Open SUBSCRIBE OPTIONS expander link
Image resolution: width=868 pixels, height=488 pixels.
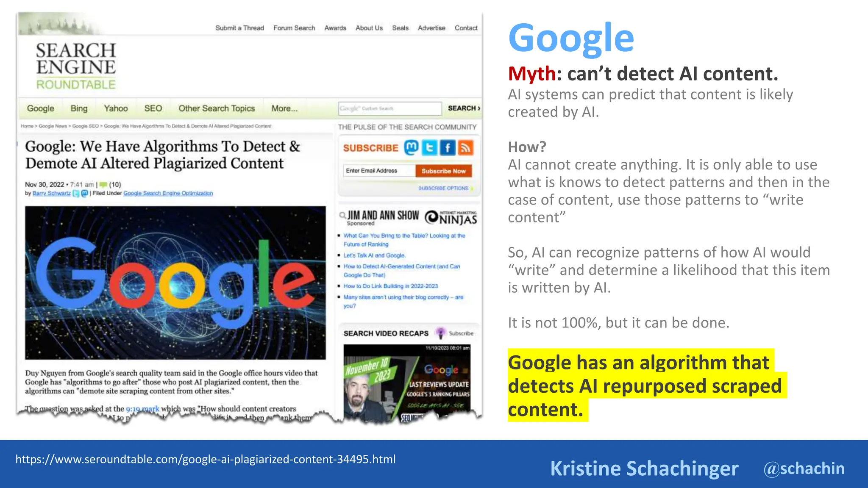[443, 188]
